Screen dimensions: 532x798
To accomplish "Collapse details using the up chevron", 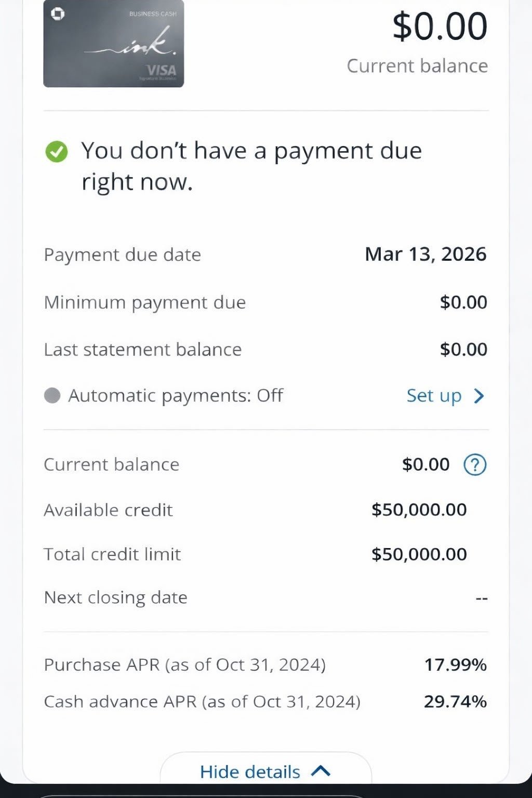I will tap(321, 771).
